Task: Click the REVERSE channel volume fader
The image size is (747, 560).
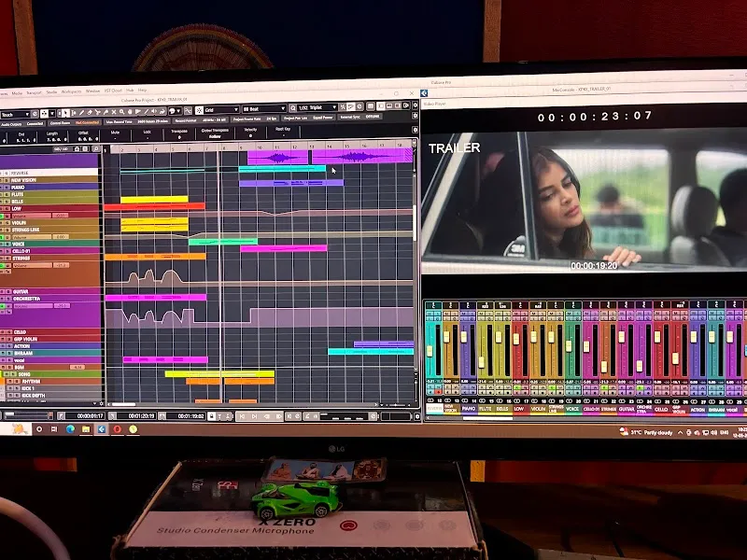Action: (430, 351)
